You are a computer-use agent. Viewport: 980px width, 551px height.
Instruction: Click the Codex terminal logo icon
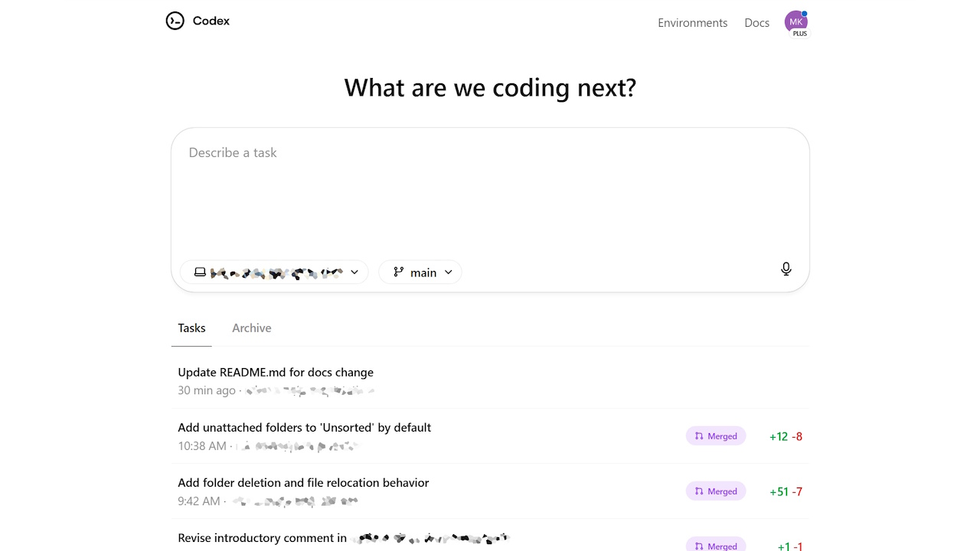175,21
